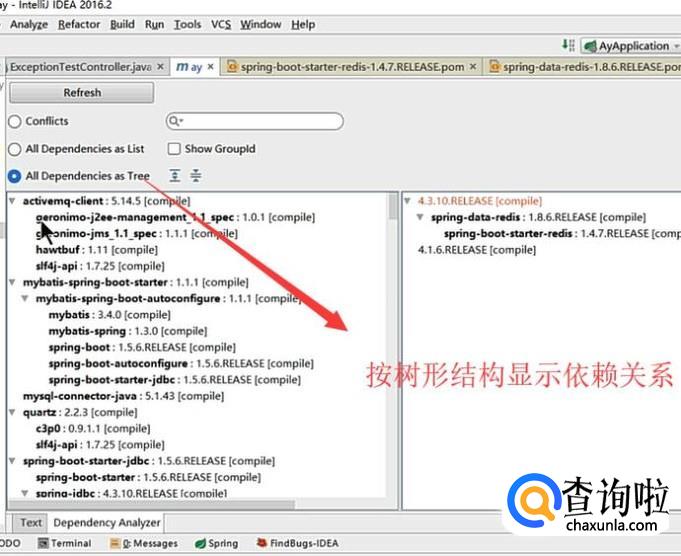Select spring-boot-starter : 1.5.6.RELEASE dependency
This screenshot has height=556, width=681.
tap(148, 477)
